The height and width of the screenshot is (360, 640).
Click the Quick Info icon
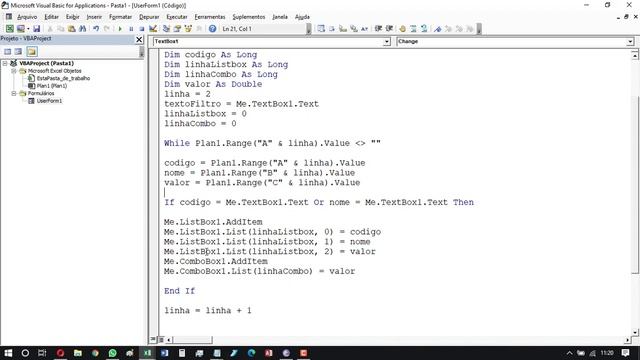pos(343,29)
